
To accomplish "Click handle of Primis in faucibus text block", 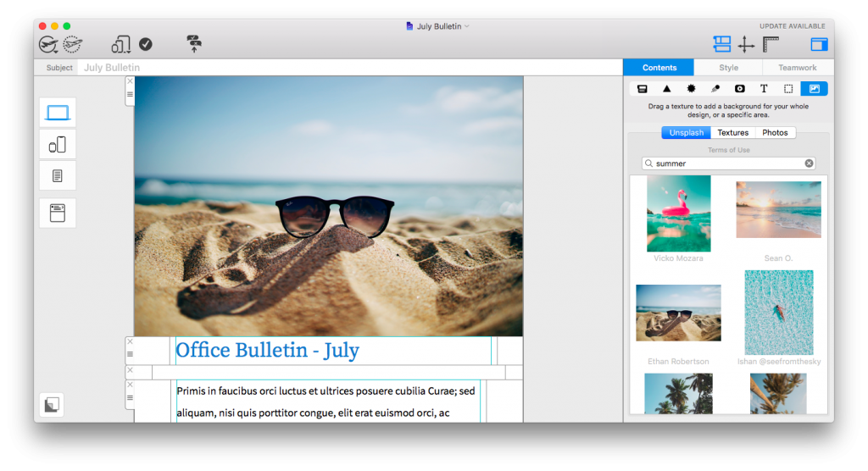I will click(130, 397).
